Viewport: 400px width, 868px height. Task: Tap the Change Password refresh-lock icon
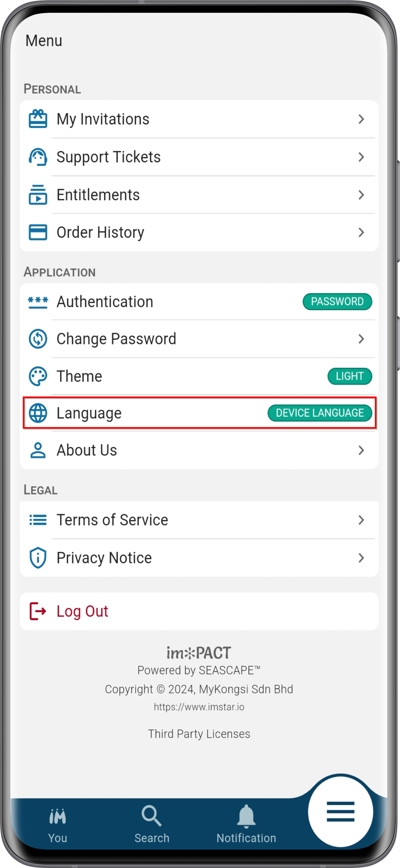point(38,339)
